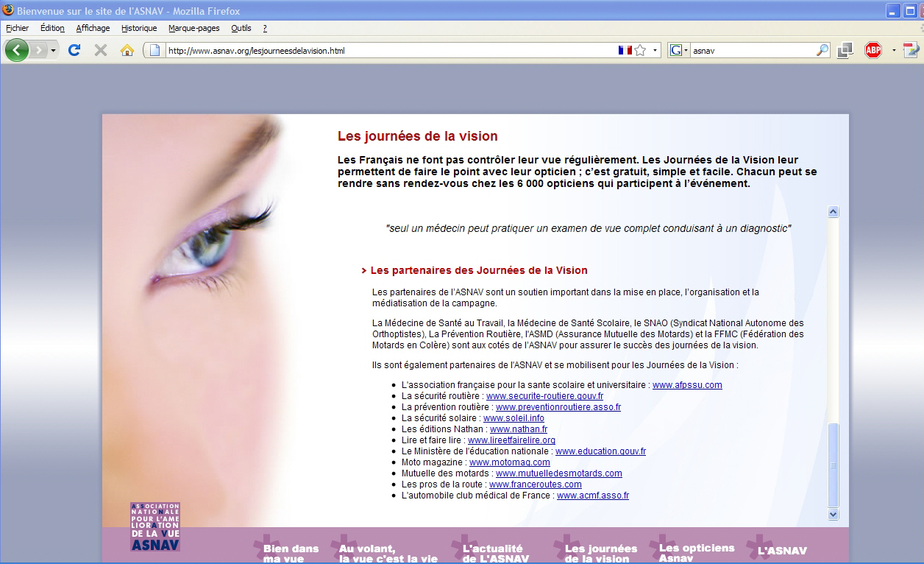Click the toolbar icon left of the ABP button
924x564 pixels.
click(x=845, y=50)
